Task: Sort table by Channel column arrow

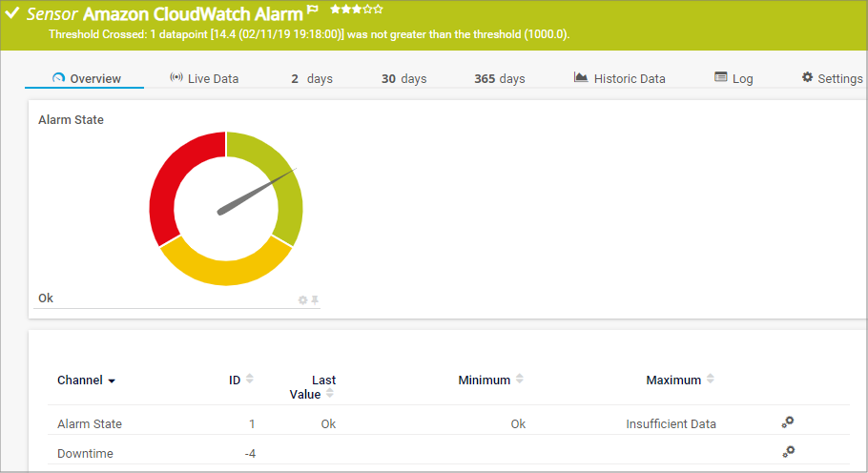Action: [x=112, y=380]
